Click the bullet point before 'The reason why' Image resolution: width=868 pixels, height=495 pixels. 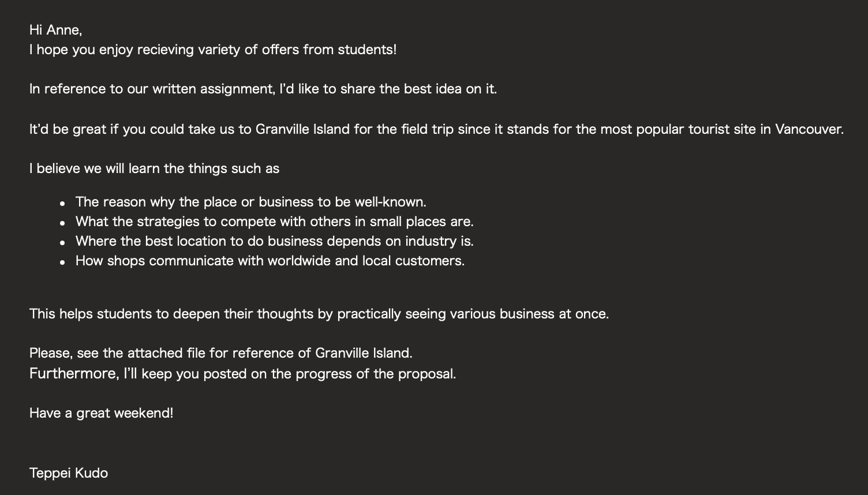coord(62,203)
